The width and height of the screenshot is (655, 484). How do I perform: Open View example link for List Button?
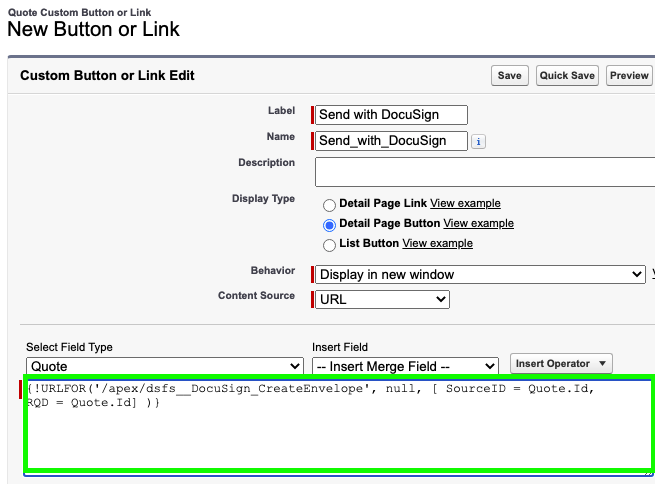(x=438, y=243)
